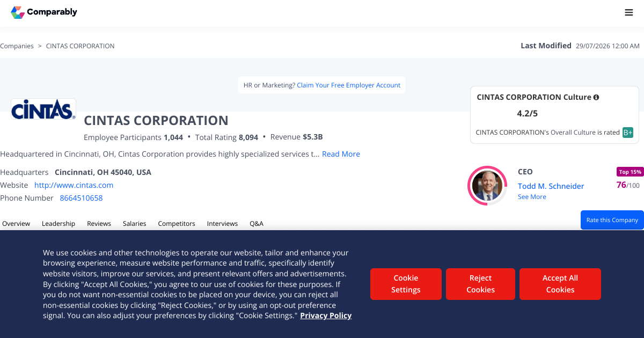Click the info icon beside Culture heading
This screenshot has width=644, height=338.
(596, 97)
